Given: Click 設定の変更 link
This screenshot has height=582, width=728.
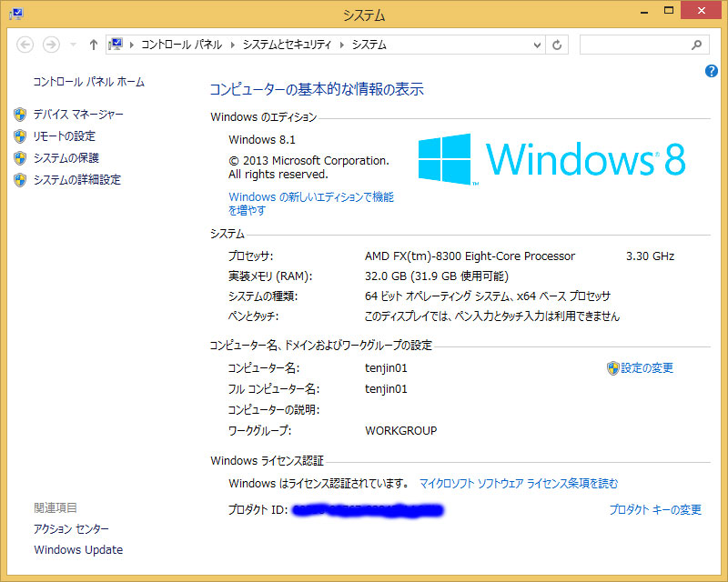Looking at the screenshot, I should pos(647,368).
